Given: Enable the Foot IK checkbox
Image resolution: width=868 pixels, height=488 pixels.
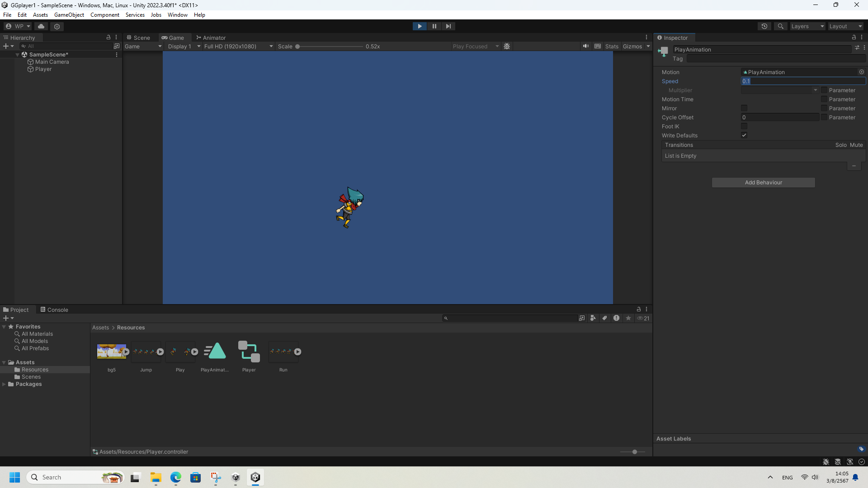Looking at the screenshot, I should click(x=744, y=126).
